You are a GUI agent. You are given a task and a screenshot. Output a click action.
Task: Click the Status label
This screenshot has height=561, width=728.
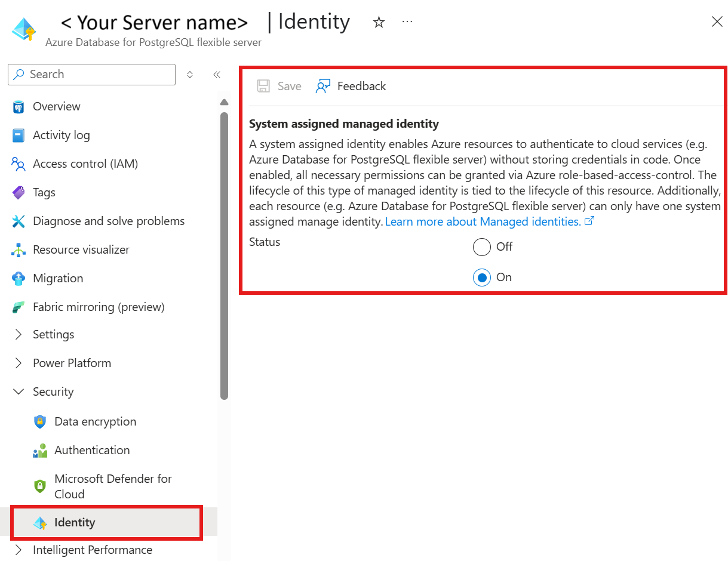tap(265, 242)
